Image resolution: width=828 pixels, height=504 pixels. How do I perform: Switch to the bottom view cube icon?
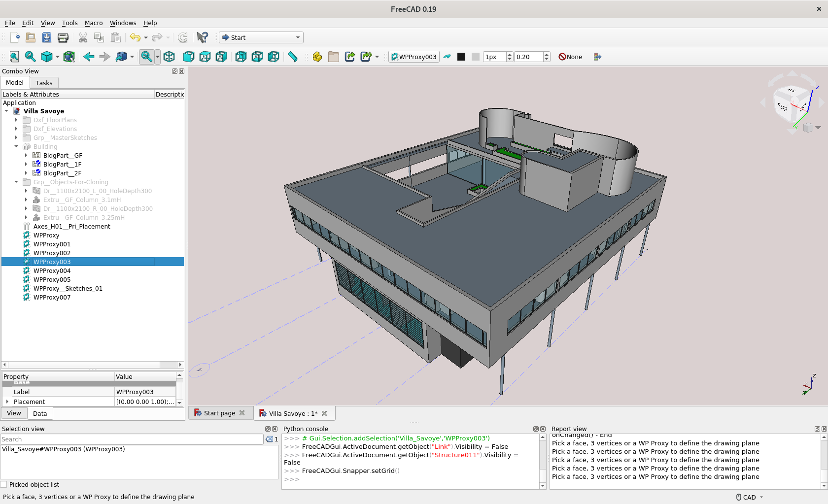point(257,57)
